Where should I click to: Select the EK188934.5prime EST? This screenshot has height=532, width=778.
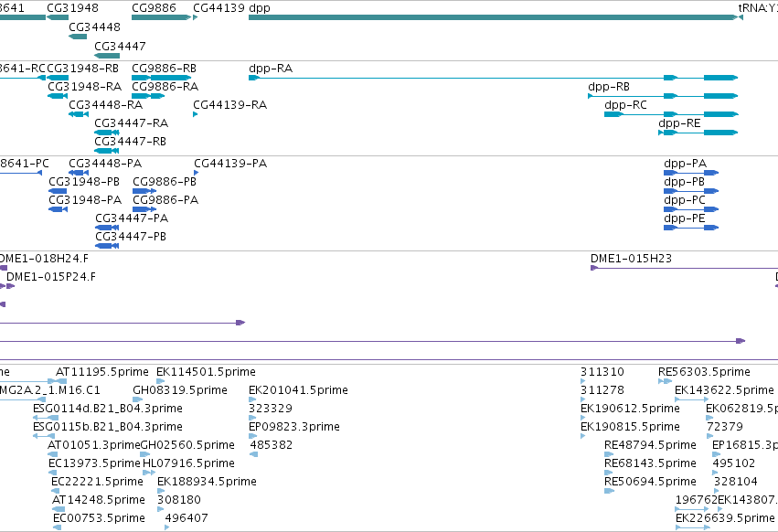coord(161,491)
